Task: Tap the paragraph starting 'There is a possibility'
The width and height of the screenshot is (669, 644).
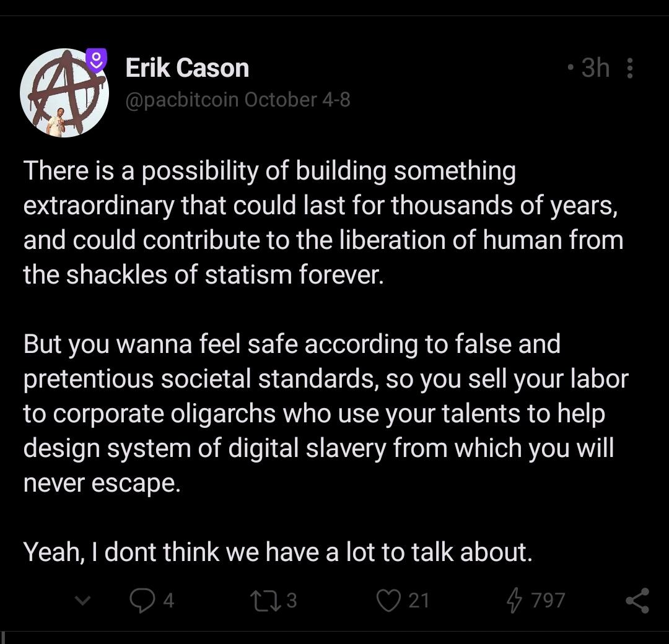Action: 323,223
